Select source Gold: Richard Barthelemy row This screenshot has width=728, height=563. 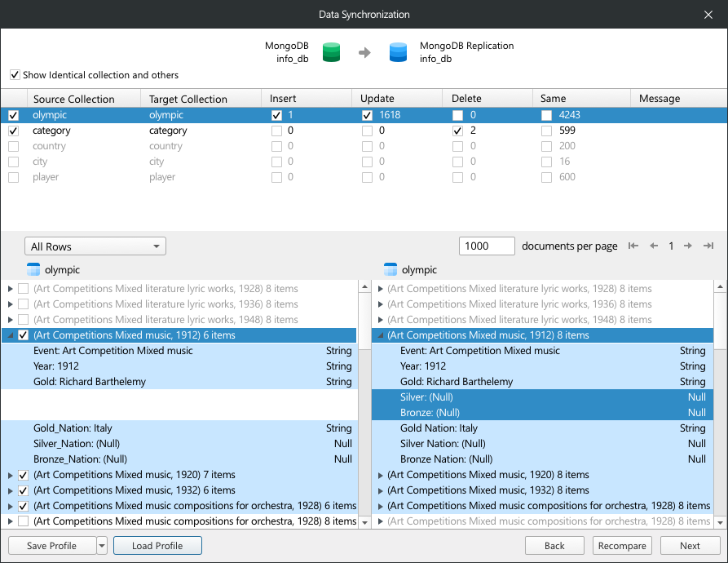click(x=179, y=381)
